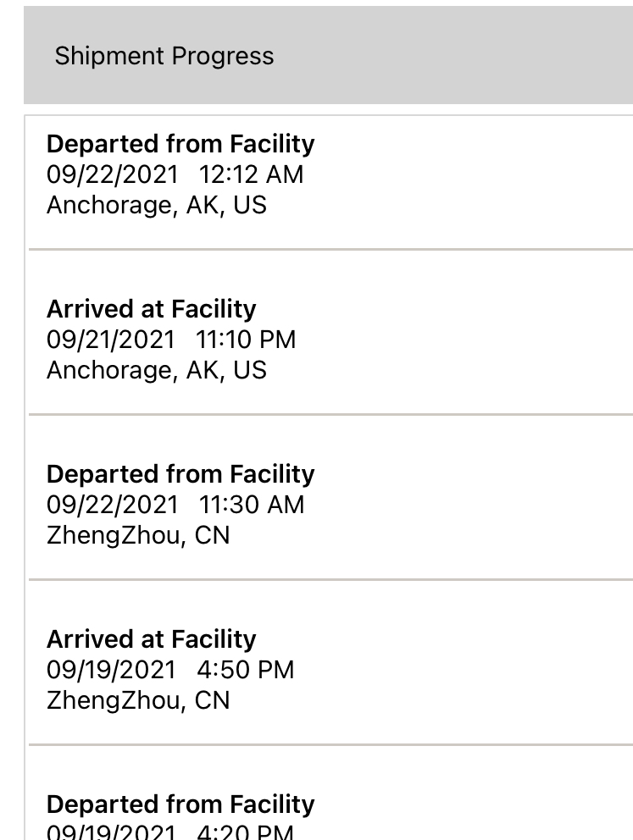Image resolution: width=633 pixels, height=840 pixels.
Task: Select the Departed from Facility heading above 11:30 AM
Action: tap(180, 474)
